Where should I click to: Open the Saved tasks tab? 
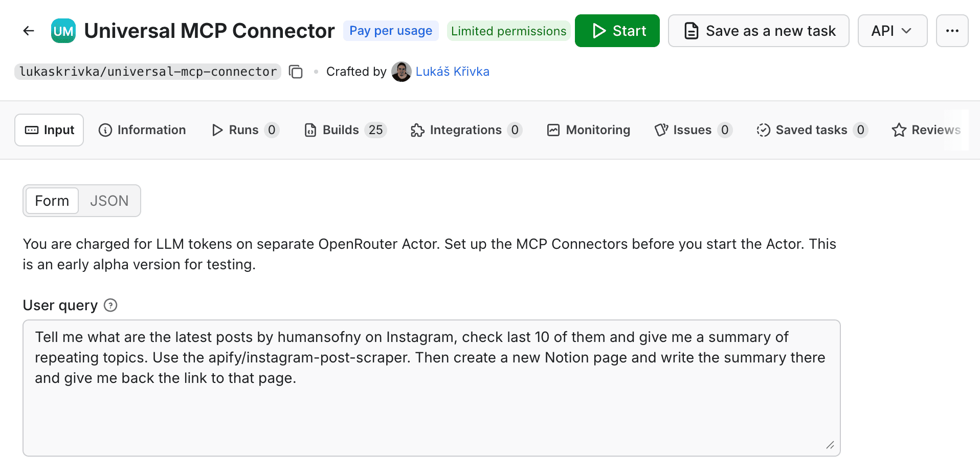(812, 130)
